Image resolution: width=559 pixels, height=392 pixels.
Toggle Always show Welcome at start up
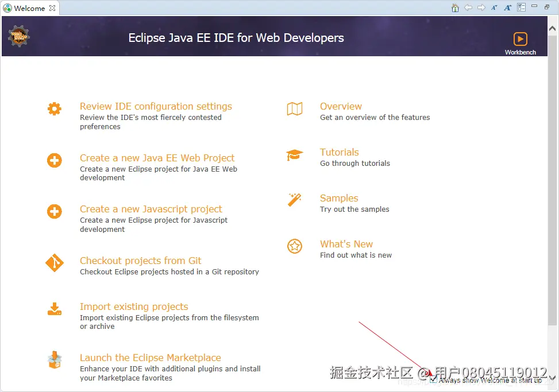(x=433, y=380)
